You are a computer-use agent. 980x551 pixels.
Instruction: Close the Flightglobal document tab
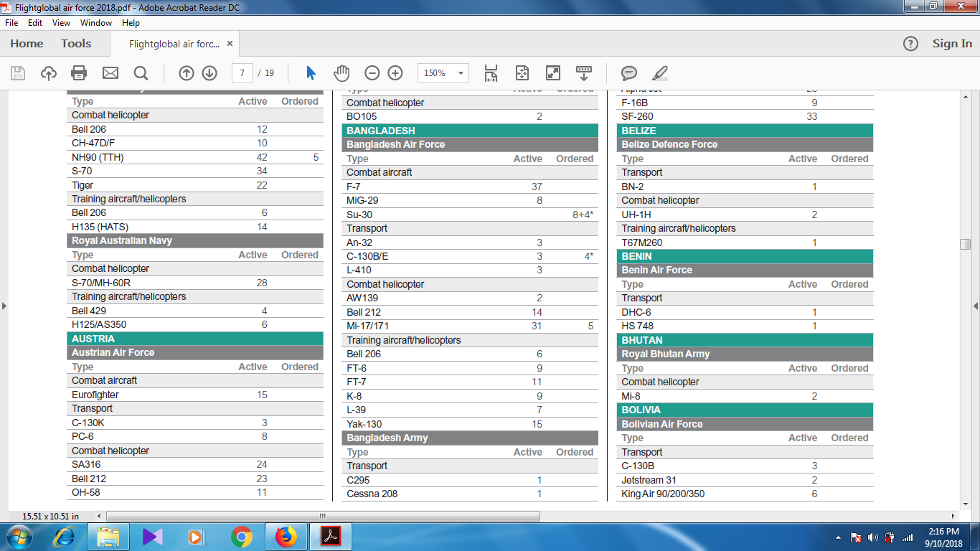pos(230,44)
